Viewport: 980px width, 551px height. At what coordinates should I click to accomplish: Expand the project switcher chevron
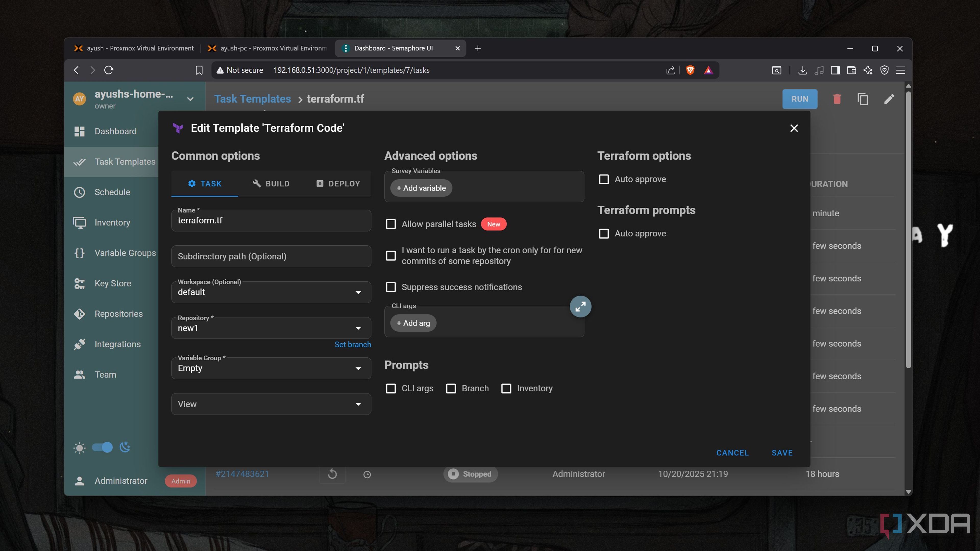[190, 99]
